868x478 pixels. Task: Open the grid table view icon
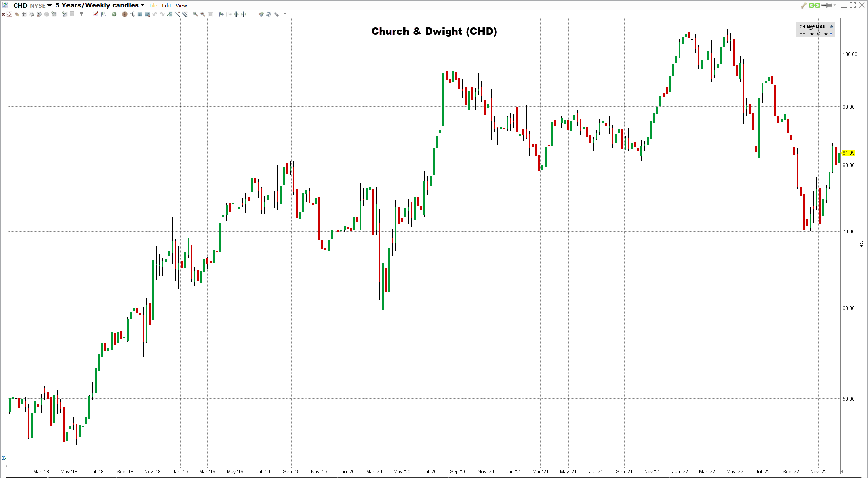(x=24, y=14)
